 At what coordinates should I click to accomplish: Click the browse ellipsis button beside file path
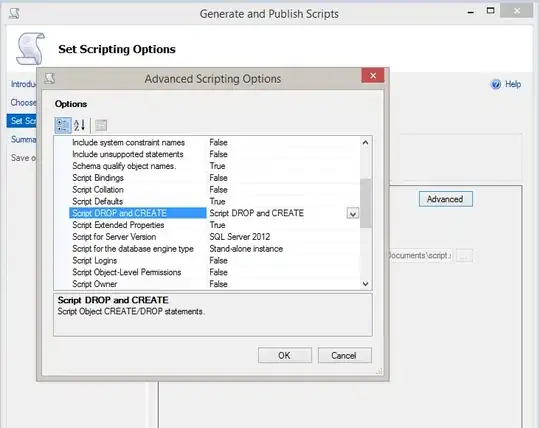coord(464,256)
